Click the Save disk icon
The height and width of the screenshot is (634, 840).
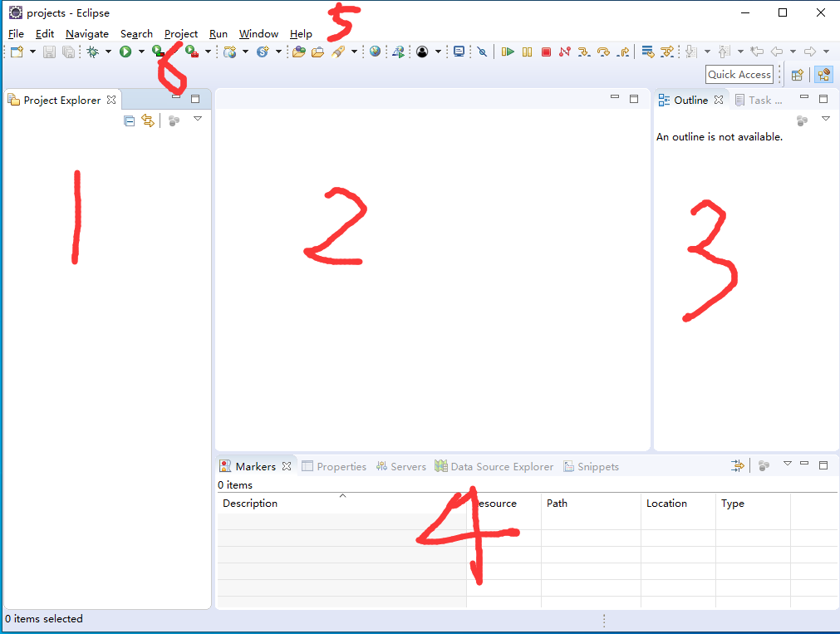(49, 52)
